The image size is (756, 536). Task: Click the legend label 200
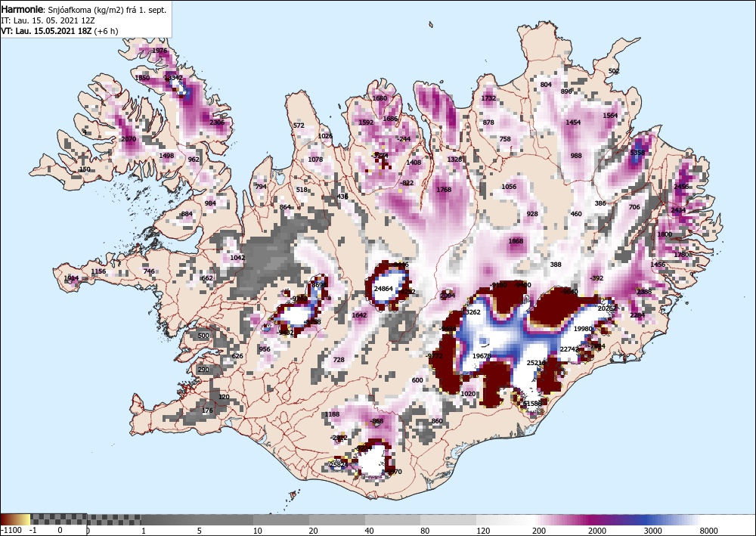[539, 531]
